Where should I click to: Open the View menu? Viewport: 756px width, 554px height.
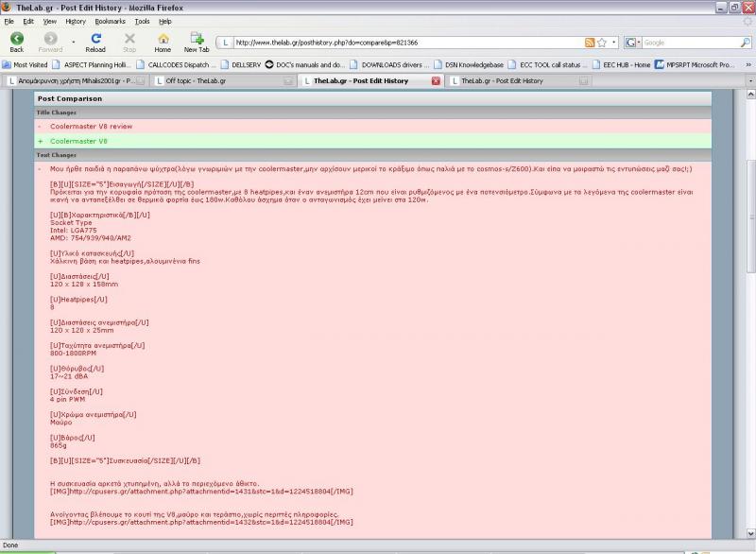(50, 21)
